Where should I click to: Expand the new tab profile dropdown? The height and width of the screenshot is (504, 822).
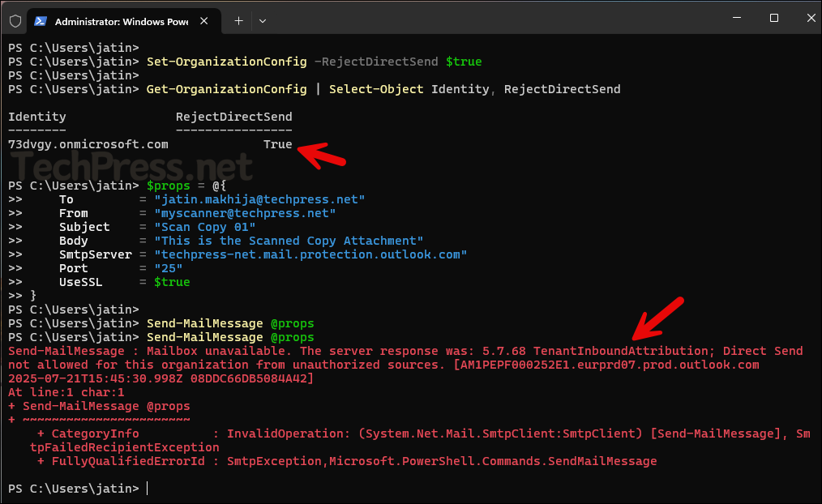tap(263, 21)
